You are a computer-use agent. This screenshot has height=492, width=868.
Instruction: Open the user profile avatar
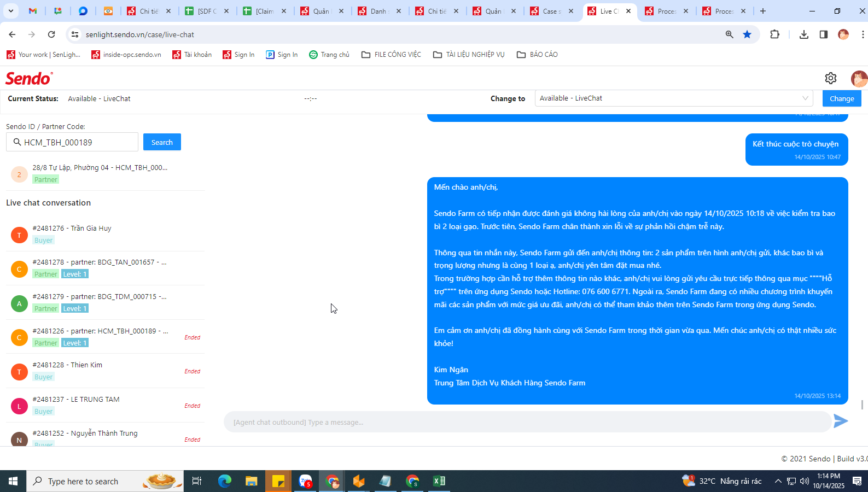click(x=859, y=78)
